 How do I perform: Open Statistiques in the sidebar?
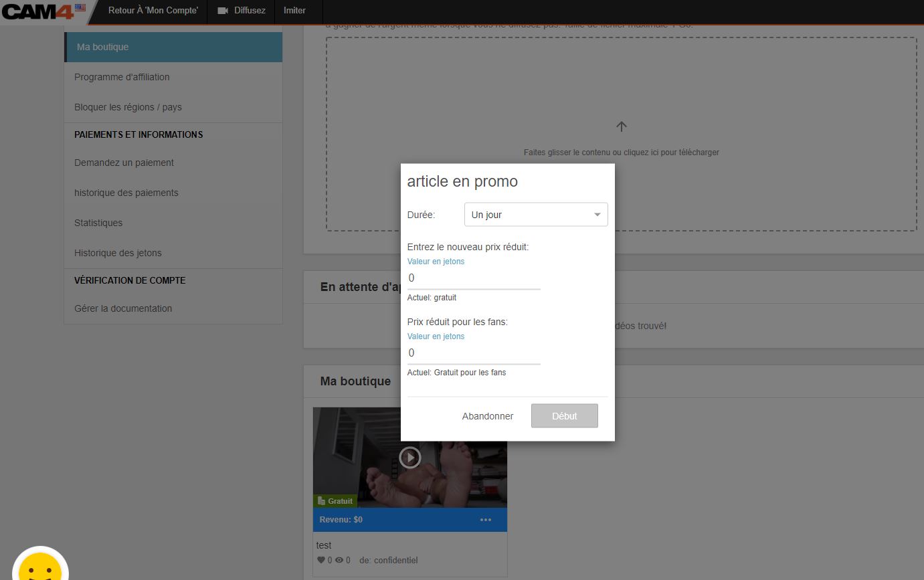[98, 223]
